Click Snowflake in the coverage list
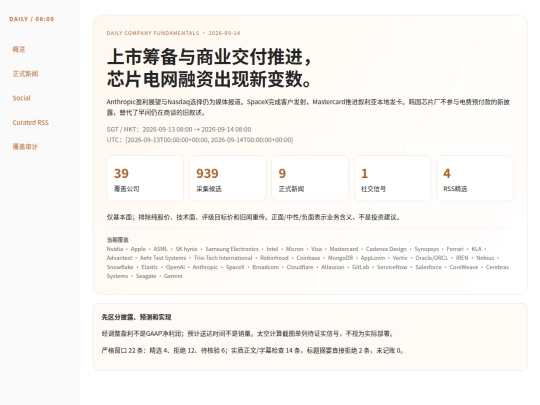Image resolution: width=540 pixels, height=405 pixels. tap(120, 267)
